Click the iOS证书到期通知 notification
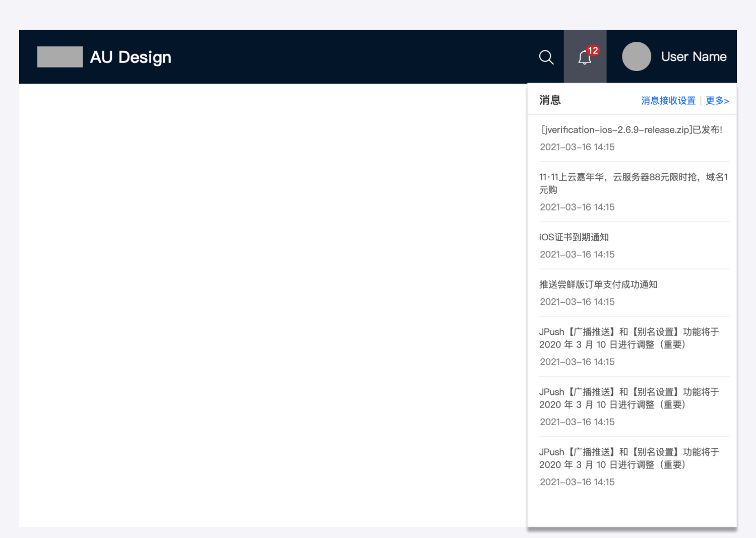The image size is (756, 538). [x=574, y=237]
